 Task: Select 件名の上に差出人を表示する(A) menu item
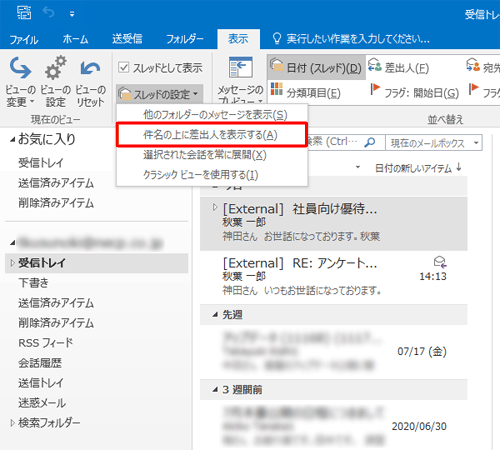[212, 135]
